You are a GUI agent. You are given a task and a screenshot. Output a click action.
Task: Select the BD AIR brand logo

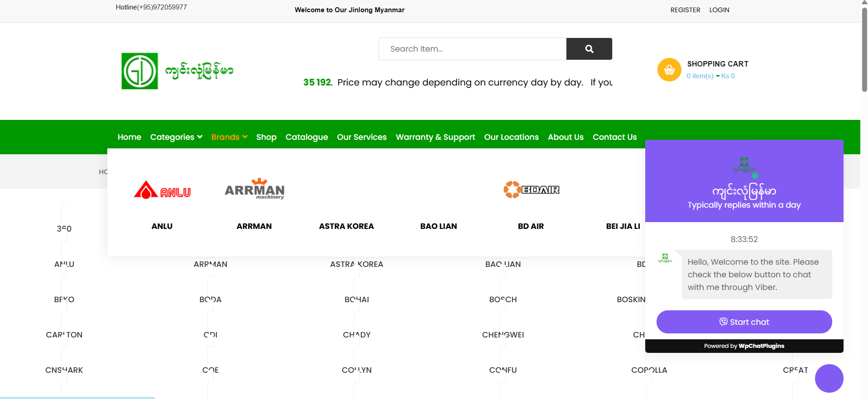click(531, 190)
